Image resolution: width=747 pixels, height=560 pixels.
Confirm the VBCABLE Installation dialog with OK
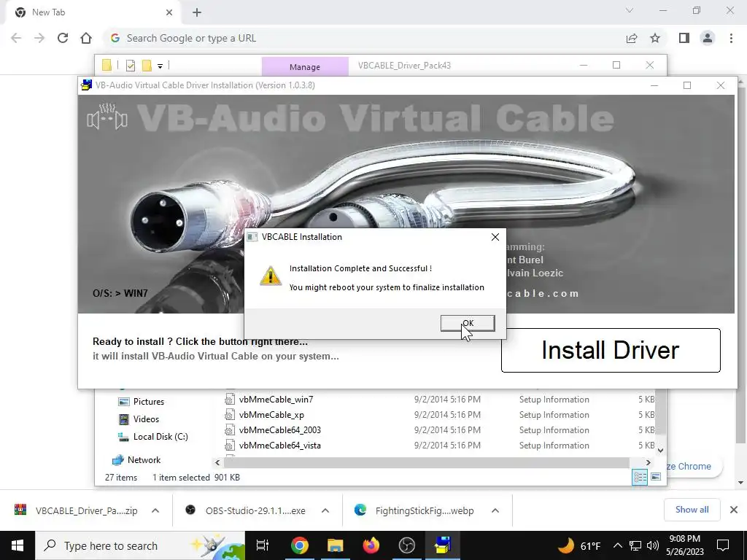tap(468, 323)
